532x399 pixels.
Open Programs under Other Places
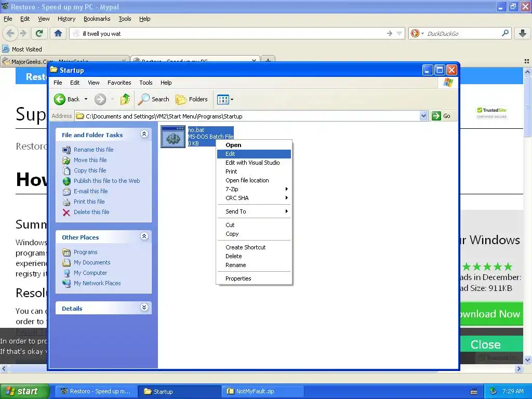[86, 252]
